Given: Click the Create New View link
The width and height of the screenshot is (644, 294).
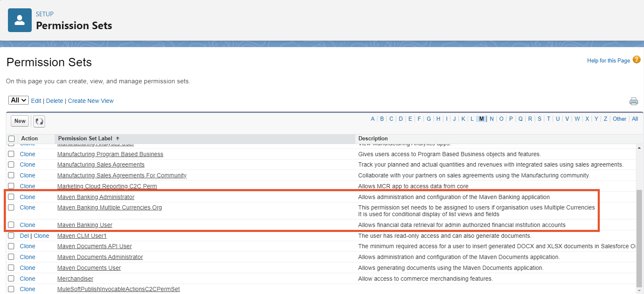Looking at the screenshot, I should [x=91, y=101].
